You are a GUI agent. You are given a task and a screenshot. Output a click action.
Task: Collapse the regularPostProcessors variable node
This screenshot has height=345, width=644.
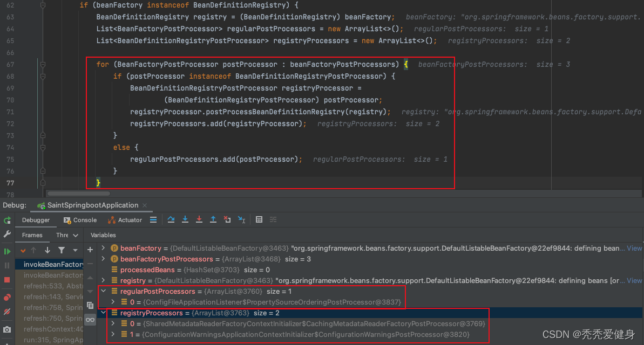click(104, 292)
